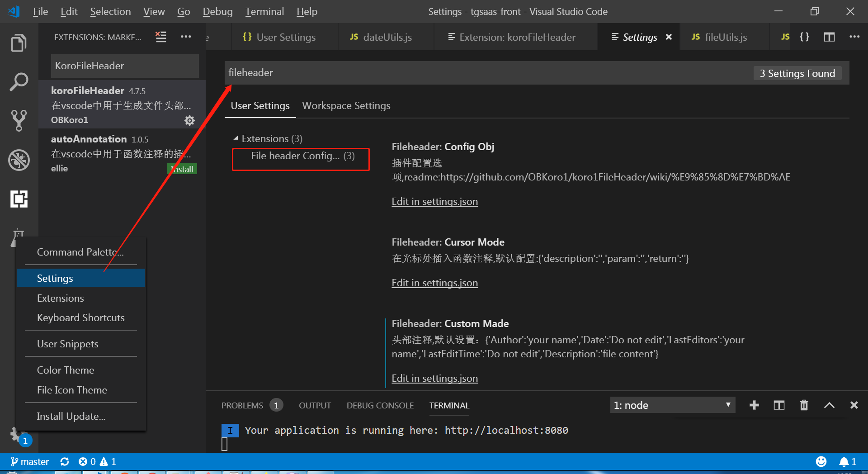868x474 pixels.
Task: Choose Extensions in manage menu
Action: 81,298
